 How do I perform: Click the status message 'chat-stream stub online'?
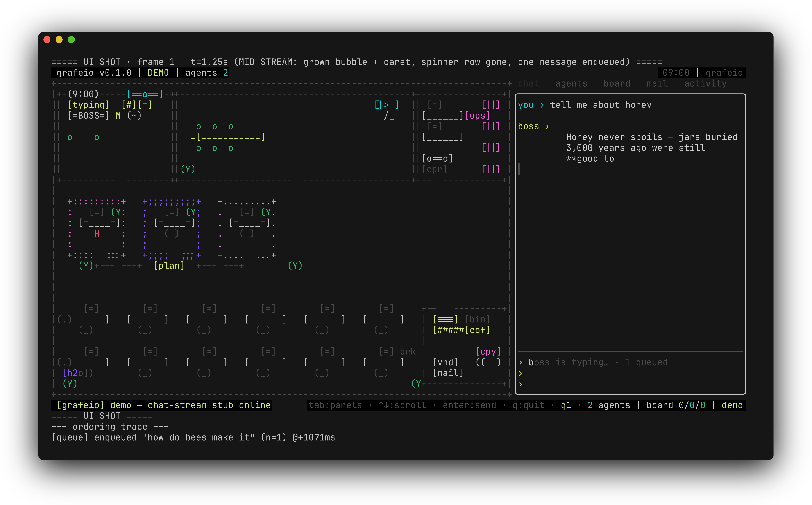click(209, 405)
